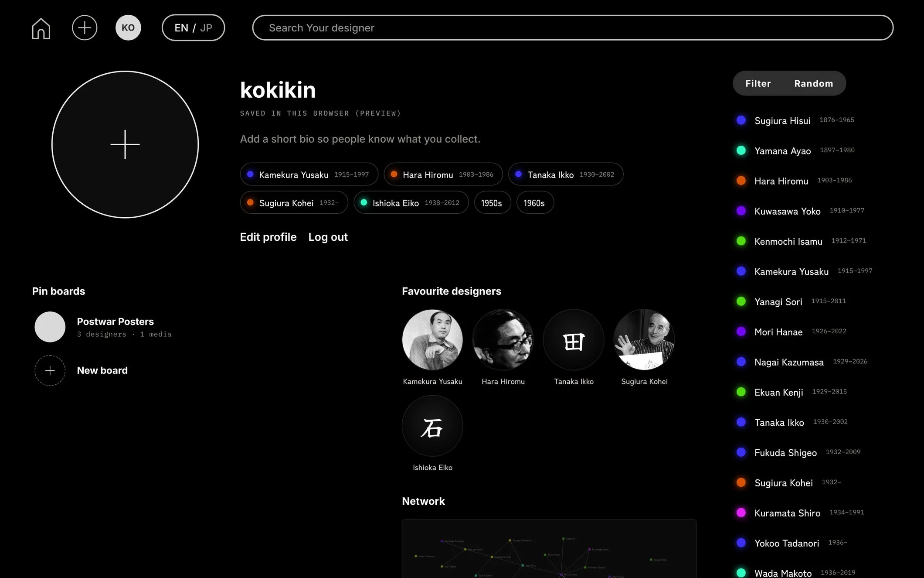Click the 1960s decade chip

coord(535,203)
